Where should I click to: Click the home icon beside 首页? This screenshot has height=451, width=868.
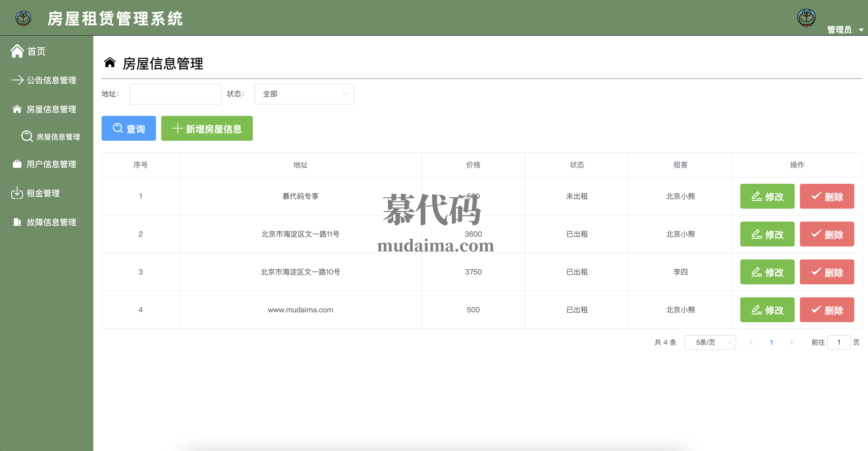(17, 51)
